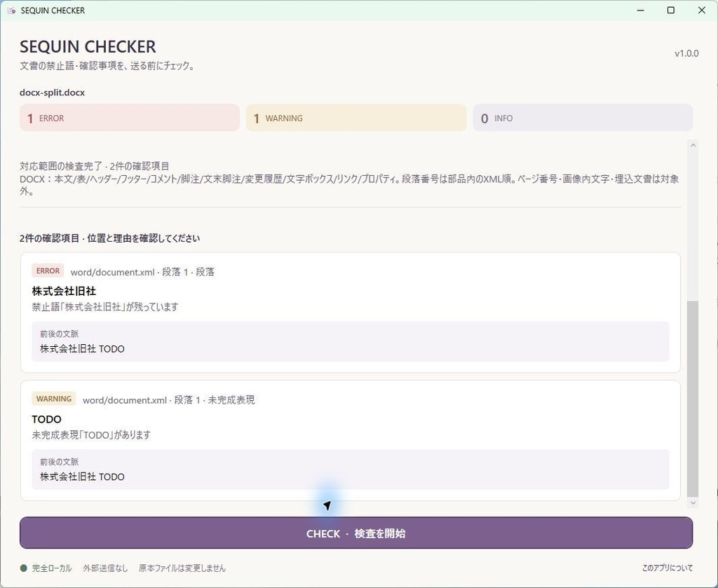Click the 株式会社旧社 result title
This screenshot has height=588, width=718.
64,291
